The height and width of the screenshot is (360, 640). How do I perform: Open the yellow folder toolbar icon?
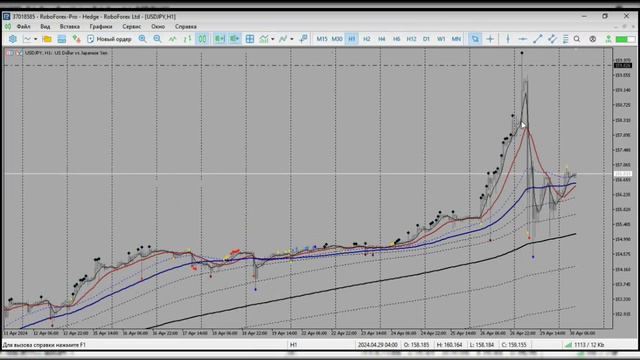click(x=47, y=39)
